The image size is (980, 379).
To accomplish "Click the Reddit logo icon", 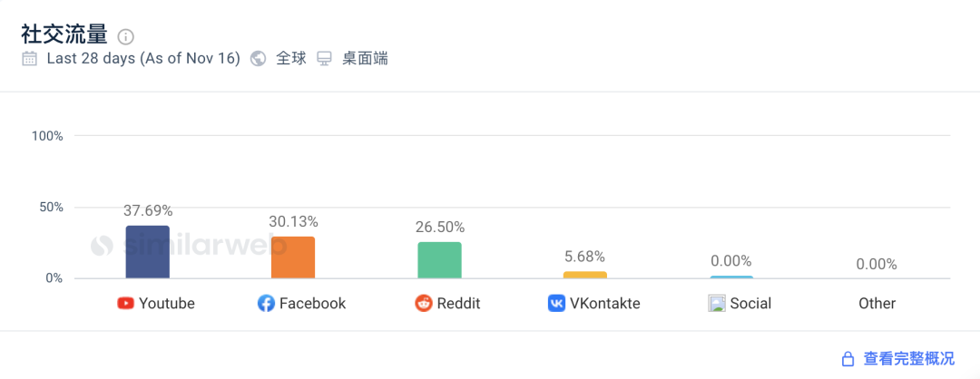I will [424, 304].
